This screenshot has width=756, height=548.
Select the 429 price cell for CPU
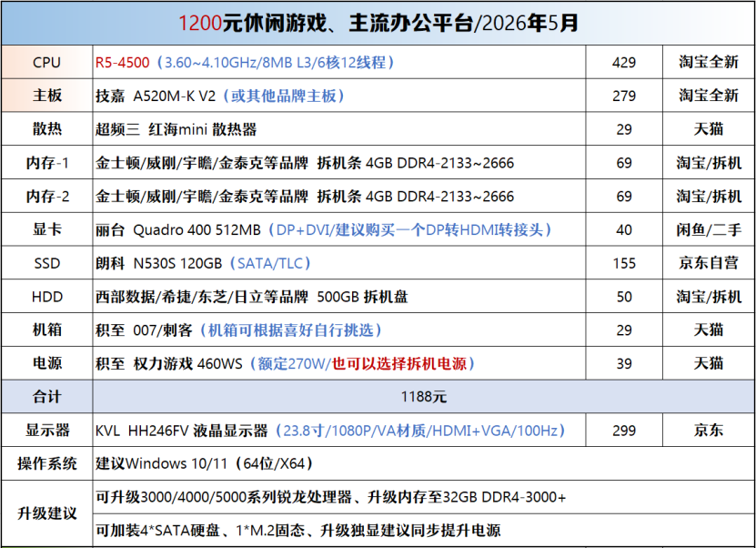click(624, 62)
